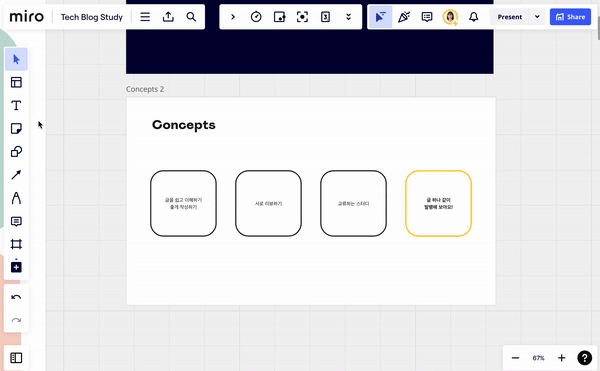Expand more apps with double chevron

[348, 17]
